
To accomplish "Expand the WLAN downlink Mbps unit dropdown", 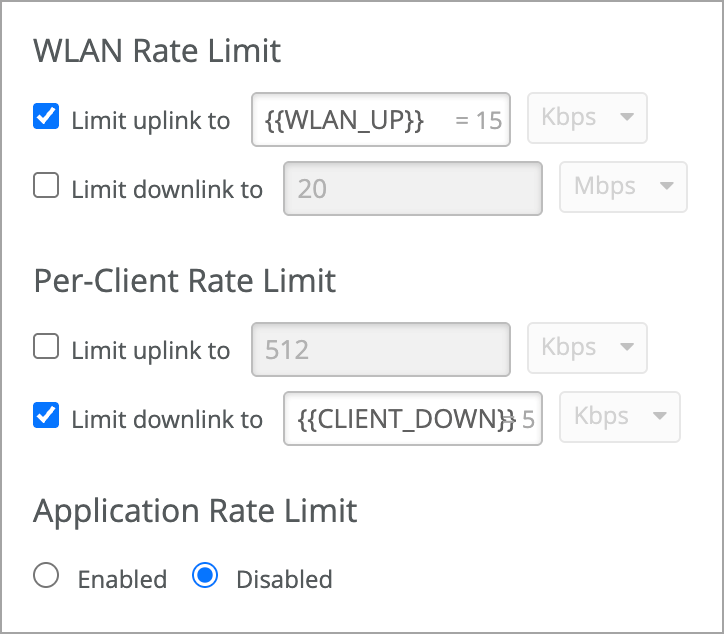I will coord(623,187).
